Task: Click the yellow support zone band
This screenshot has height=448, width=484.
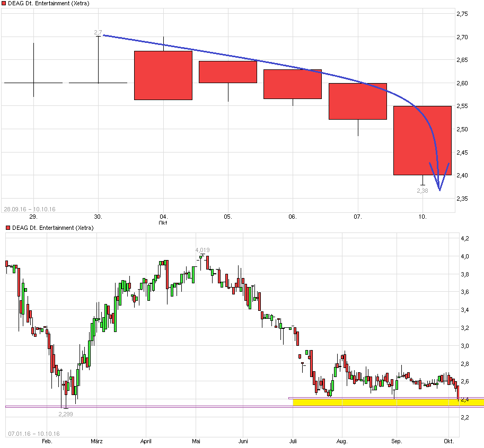Action: [388, 402]
